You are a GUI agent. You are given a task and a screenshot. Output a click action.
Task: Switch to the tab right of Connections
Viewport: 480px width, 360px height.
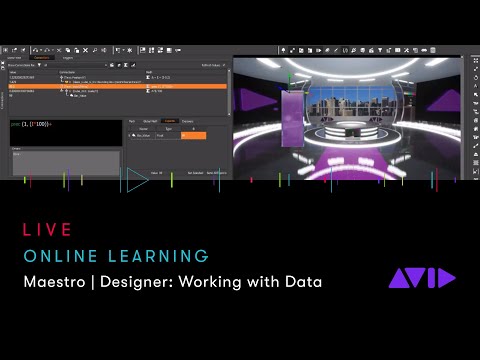click(68, 58)
